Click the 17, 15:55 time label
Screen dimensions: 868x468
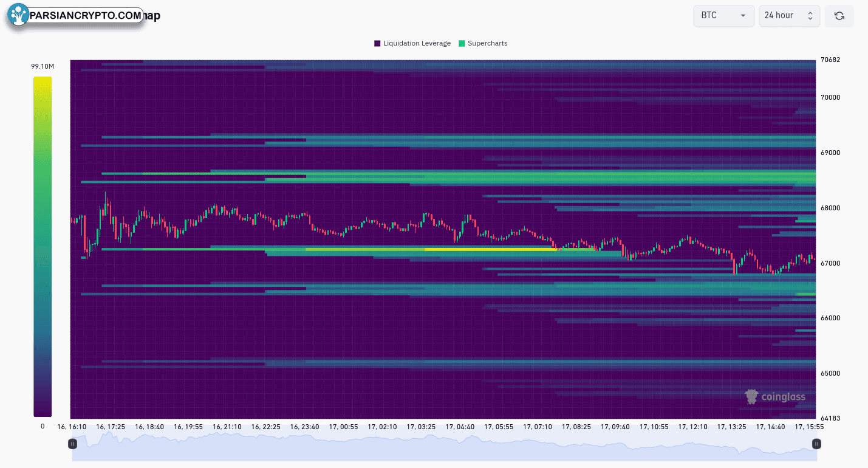point(810,427)
